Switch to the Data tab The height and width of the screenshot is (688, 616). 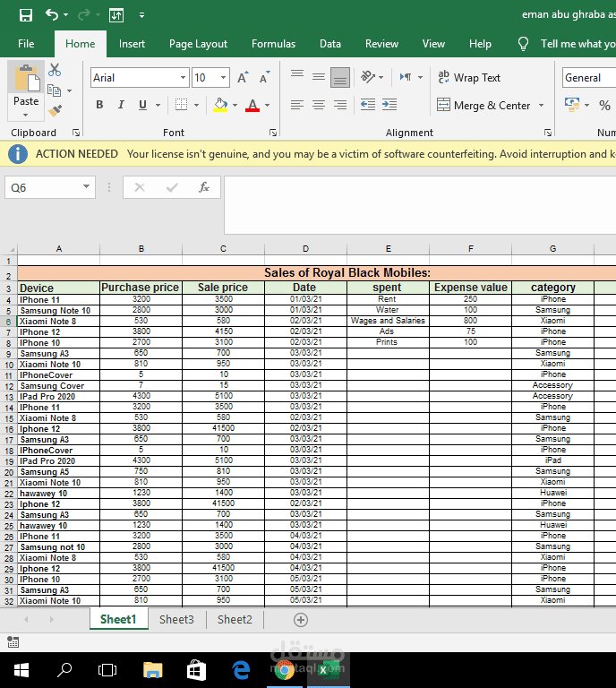(330, 44)
